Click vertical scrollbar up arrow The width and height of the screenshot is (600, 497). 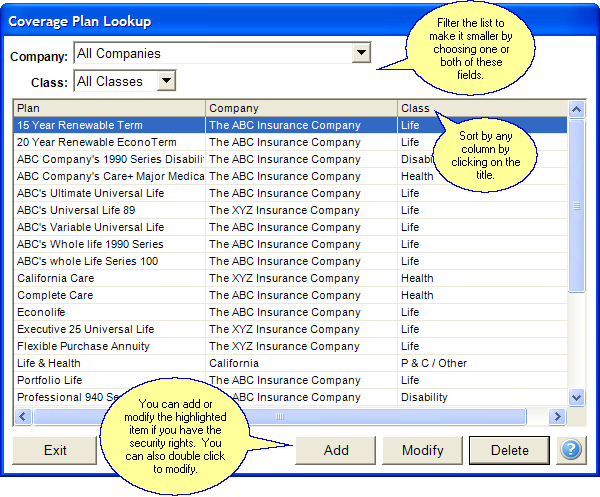click(x=576, y=110)
